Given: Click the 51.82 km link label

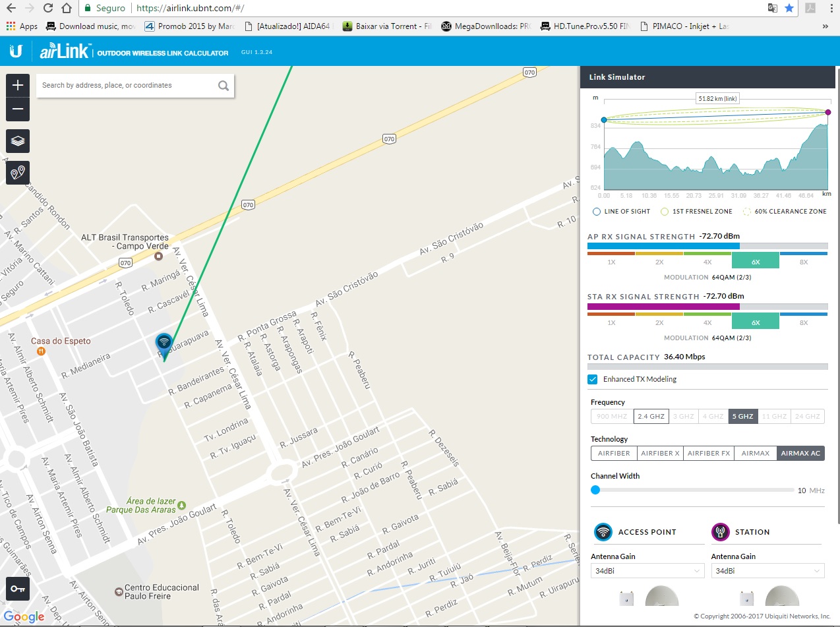Looking at the screenshot, I should [x=717, y=98].
